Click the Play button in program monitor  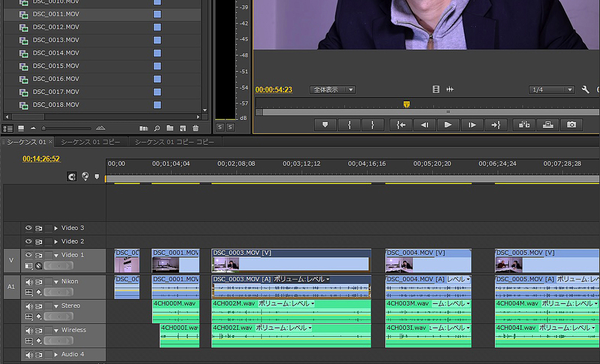[x=448, y=125]
